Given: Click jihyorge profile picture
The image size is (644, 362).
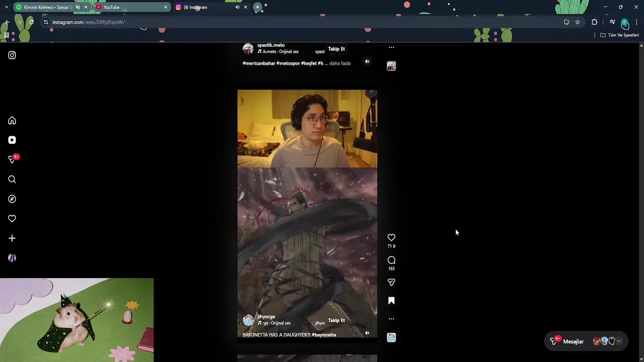Looking at the screenshot, I should point(248,320).
